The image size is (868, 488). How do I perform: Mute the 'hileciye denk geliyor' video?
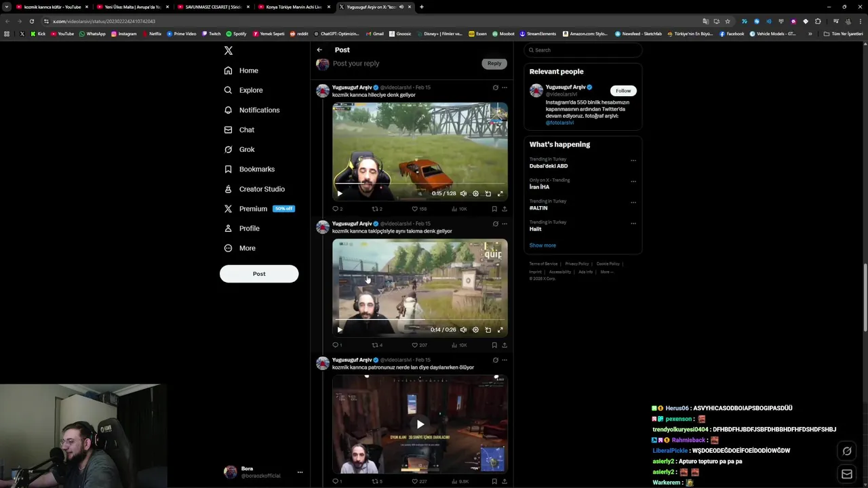pyautogui.click(x=463, y=194)
